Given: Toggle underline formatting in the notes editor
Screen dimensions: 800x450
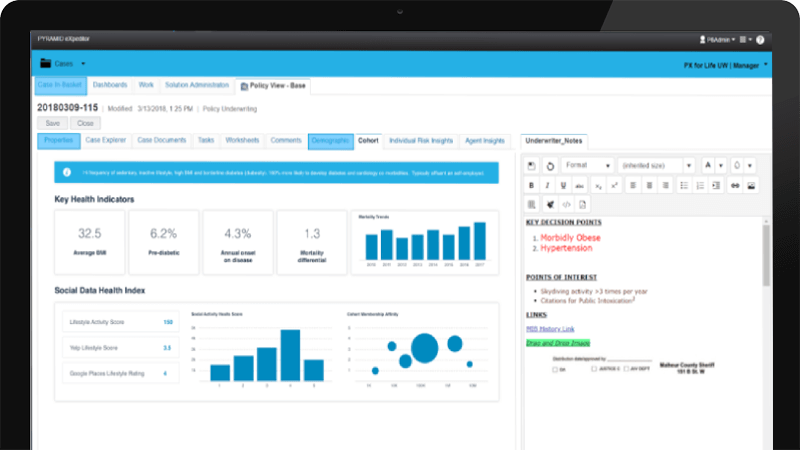Looking at the screenshot, I should 563,186.
